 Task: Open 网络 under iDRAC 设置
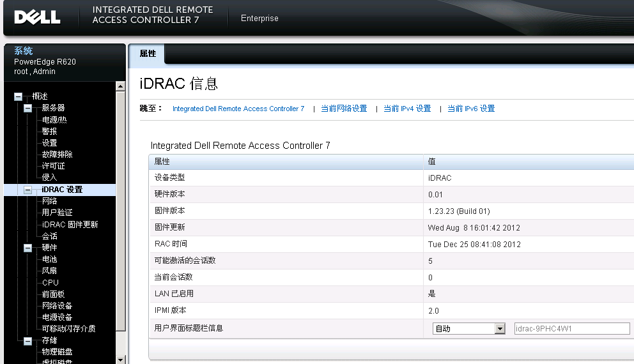tap(49, 201)
